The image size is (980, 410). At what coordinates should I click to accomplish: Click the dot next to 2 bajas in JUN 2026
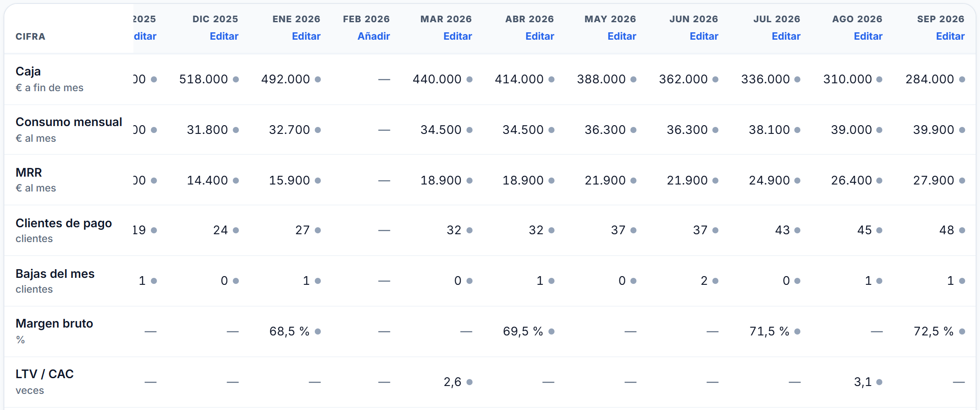(715, 281)
